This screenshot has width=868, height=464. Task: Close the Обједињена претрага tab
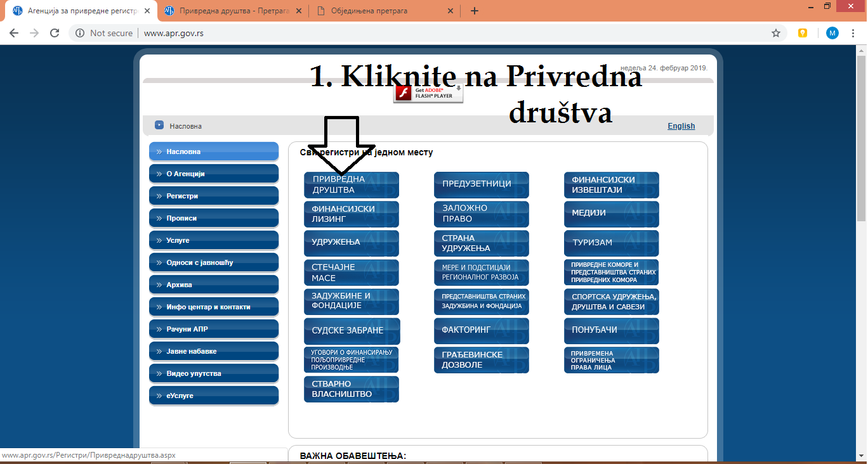450,11
